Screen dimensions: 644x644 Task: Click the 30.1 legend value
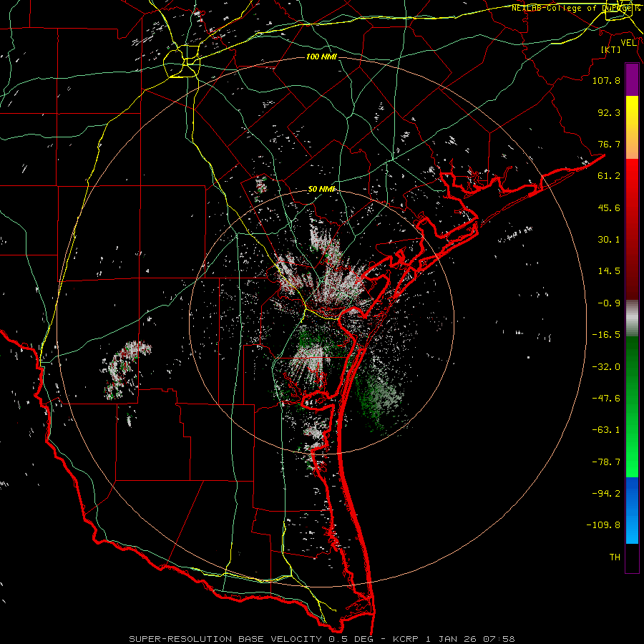click(x=609, y=240)
